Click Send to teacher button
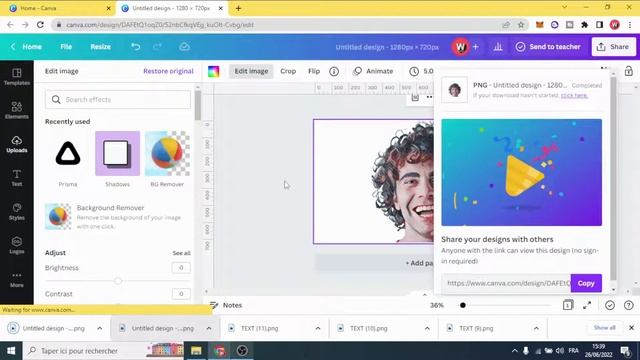 (x=548, y=47)
